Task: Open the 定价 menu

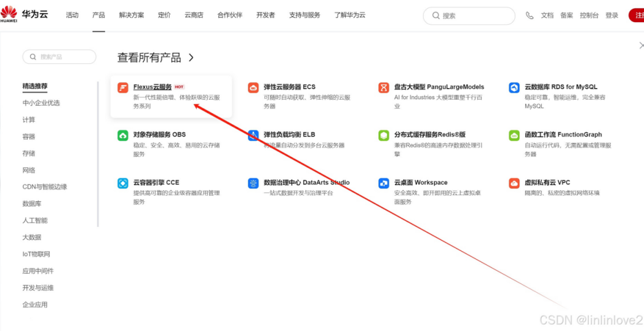Action: point(164,15)
